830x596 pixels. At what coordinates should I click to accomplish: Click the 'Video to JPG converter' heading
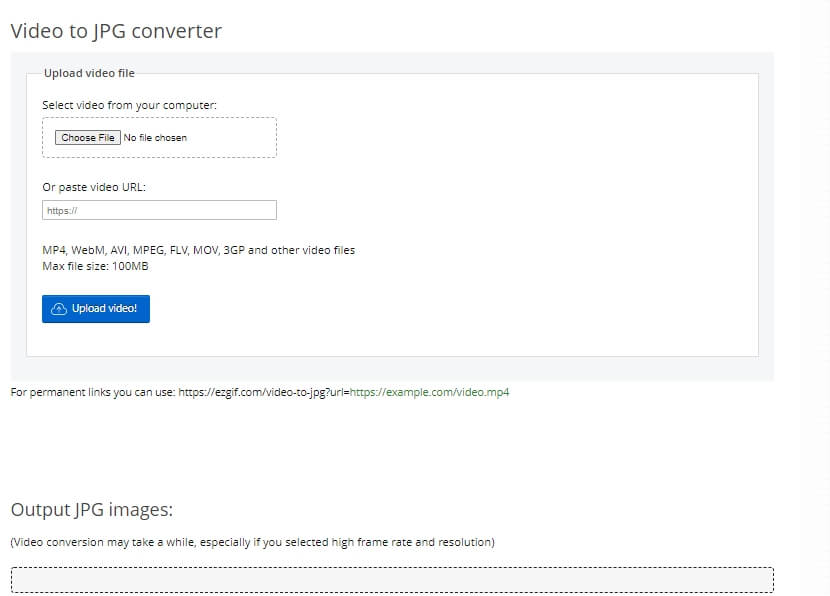click(x=116, y=31)
